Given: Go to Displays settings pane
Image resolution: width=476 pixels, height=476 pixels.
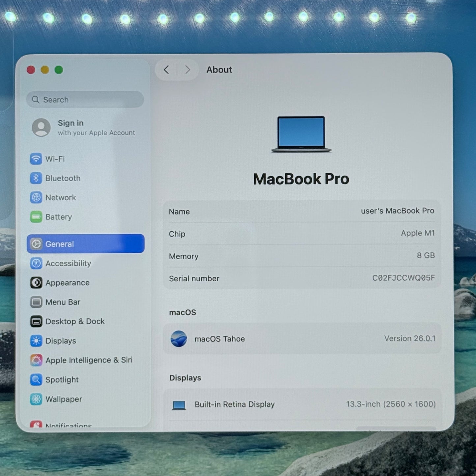Looking at the screenshot, I should 61,341.
